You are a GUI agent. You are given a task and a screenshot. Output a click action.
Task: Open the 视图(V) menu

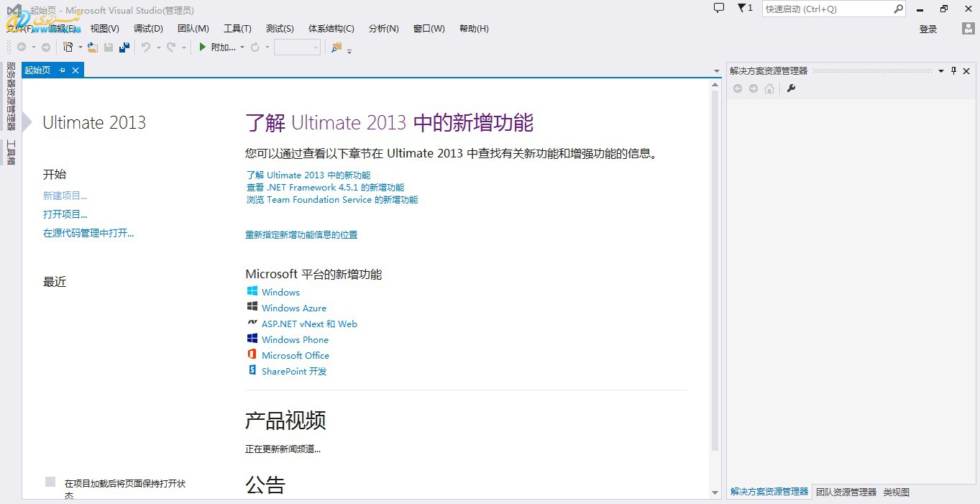(x=105, y=29)
